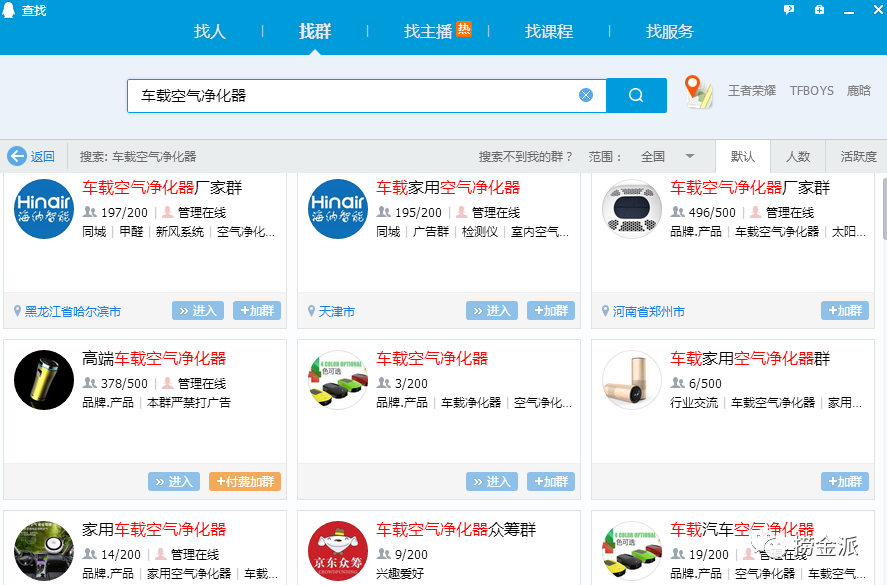
Task: Open the map location icon
Action: point(699,92)
